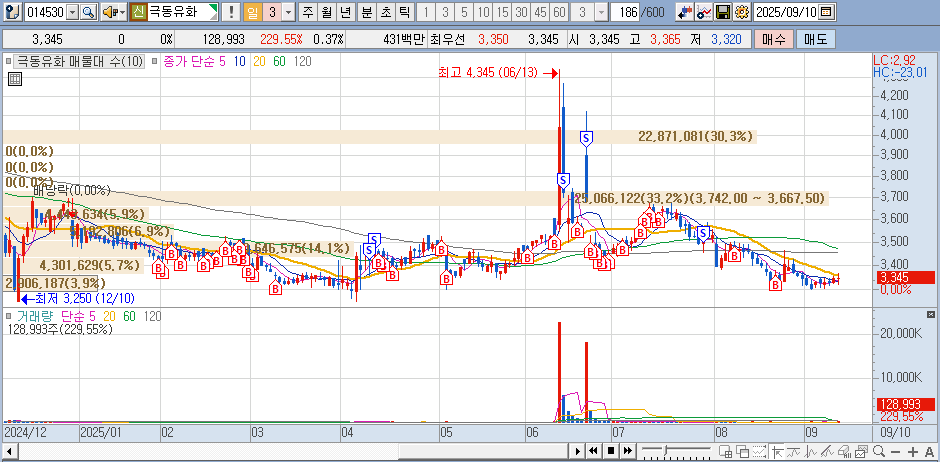The image size is (940, 462).
Task: Click the candle count field showing 186
Action: point(625,11)
